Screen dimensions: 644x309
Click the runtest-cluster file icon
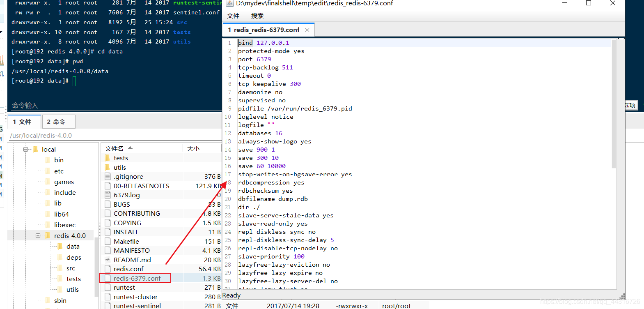coord(108,297)
